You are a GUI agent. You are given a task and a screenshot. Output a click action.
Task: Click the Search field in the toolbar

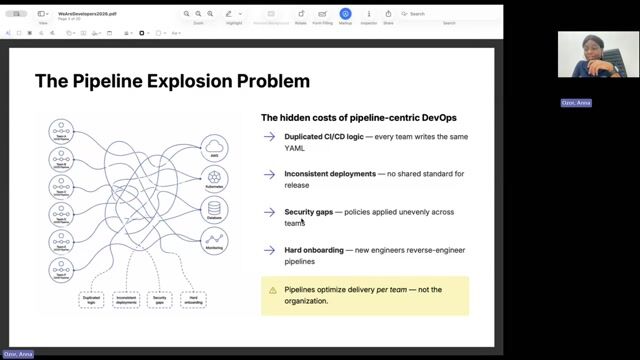coord(449,14)
